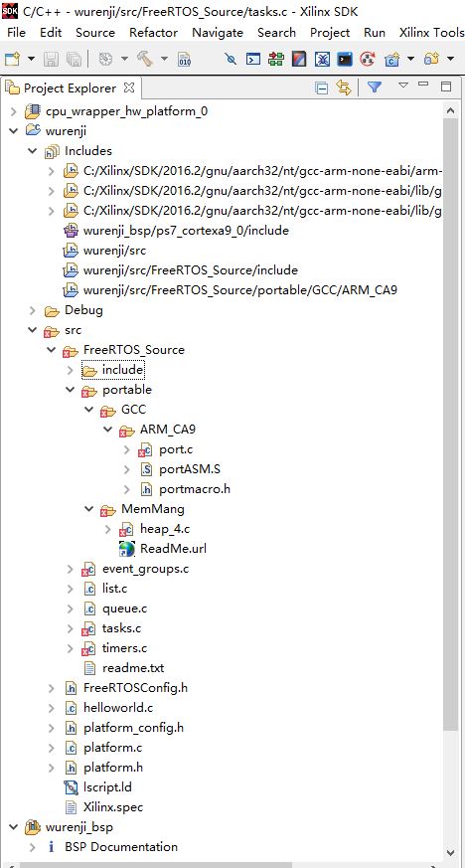Click the New wizard toolbar icon

12,59
